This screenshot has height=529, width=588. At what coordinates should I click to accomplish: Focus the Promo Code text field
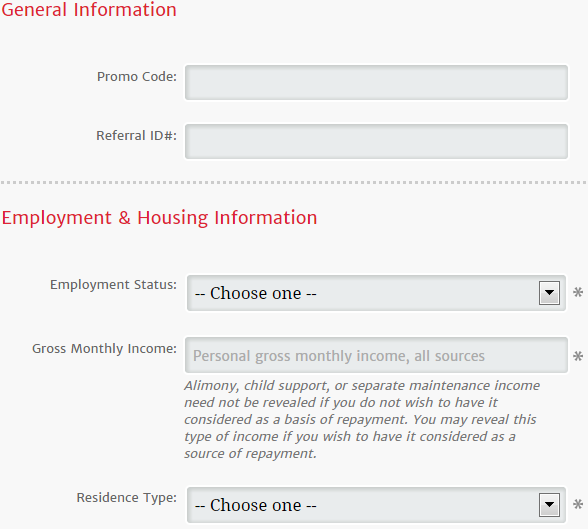376,82
